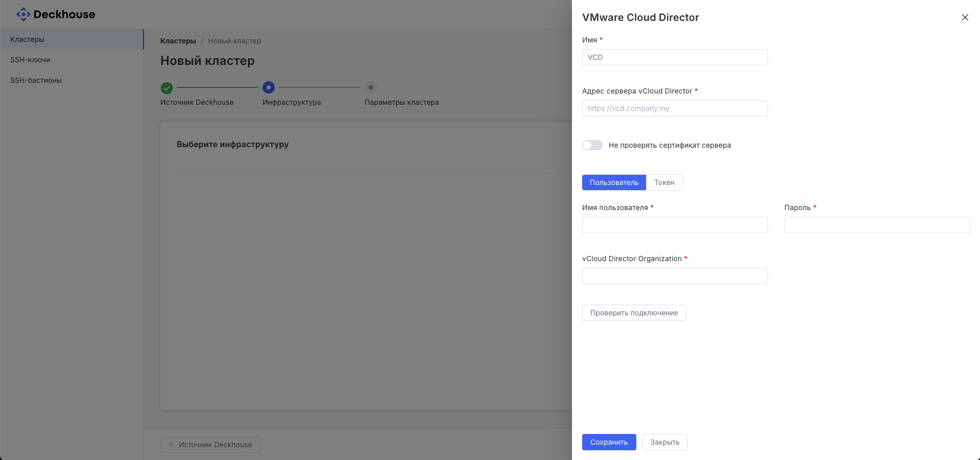This screenshot has height=460, width=980.
Task: Open SSH-ключи in the sidebar
Action: coord(71,60)
